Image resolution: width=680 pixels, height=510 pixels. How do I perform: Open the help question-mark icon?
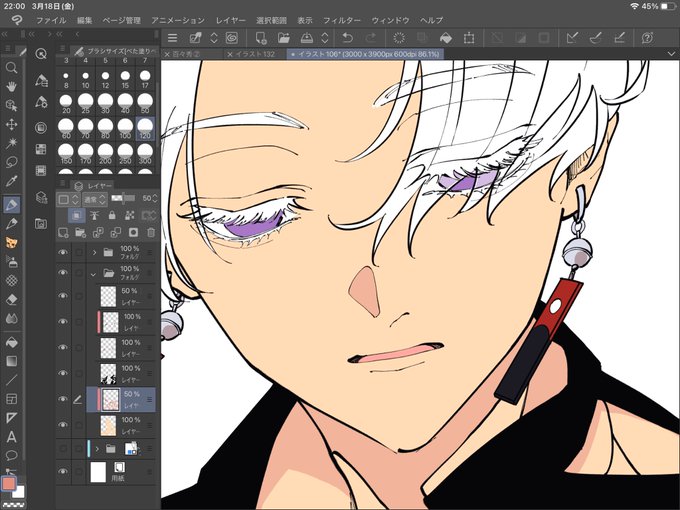tap(647, 38)
